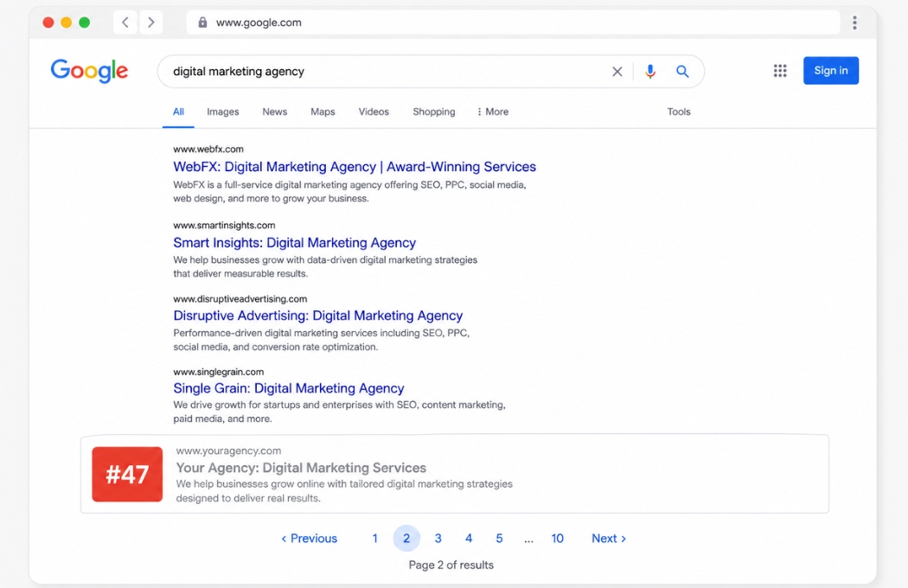The image size is (908, 588).
Task: Open the Tools options
Action: 679,112
